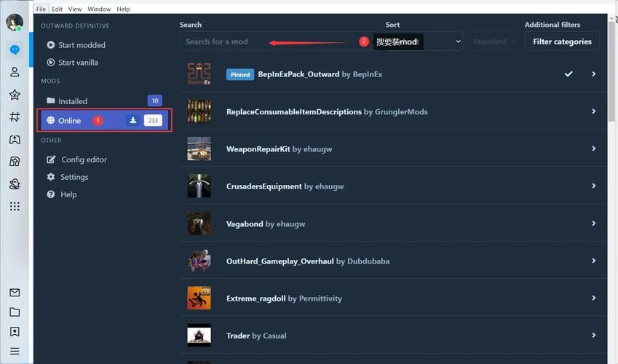Open nine-dot apps grid icon
618x364 pixels.
(x=15, y=206)
